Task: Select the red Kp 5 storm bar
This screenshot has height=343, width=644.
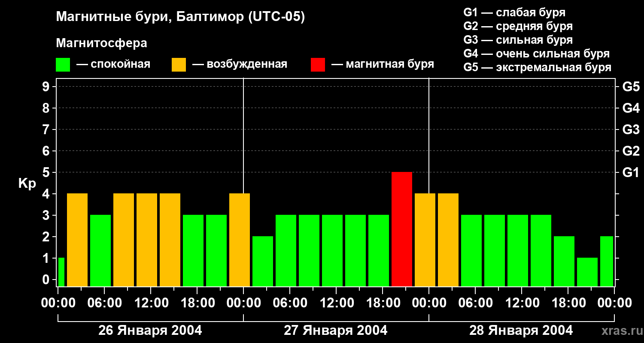Action: click(402, 229)
